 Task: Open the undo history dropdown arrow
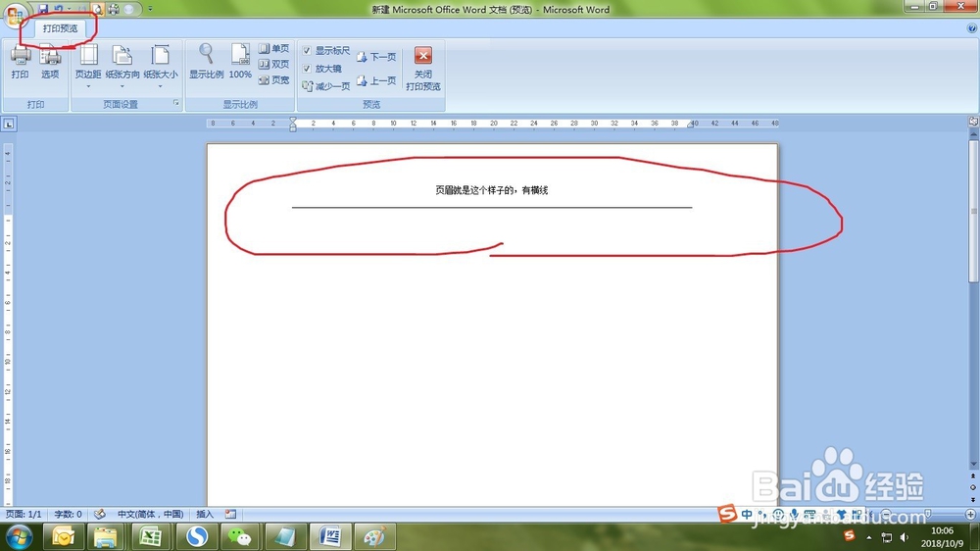tap(69, 10)
